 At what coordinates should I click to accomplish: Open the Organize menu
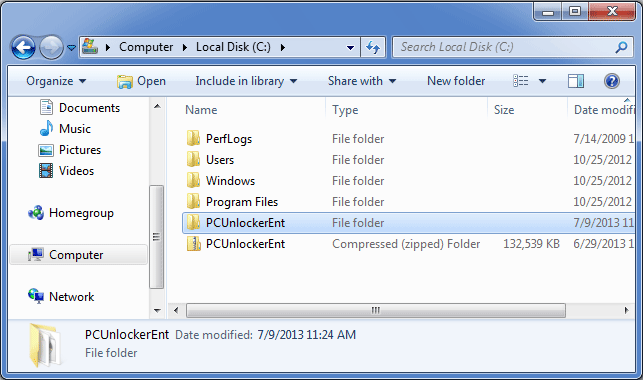(x=56, y=81)
